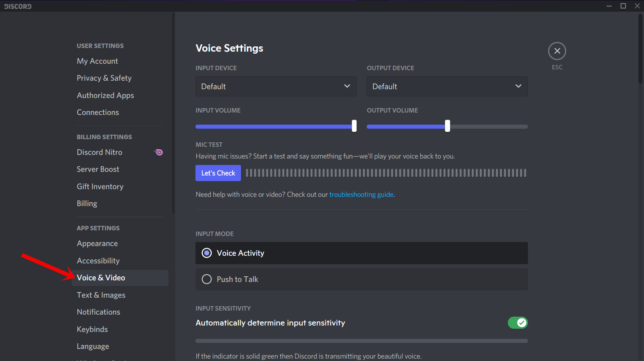Click the mic test level meter
Viewport: 644px width, 361px height.
[386, 173]
